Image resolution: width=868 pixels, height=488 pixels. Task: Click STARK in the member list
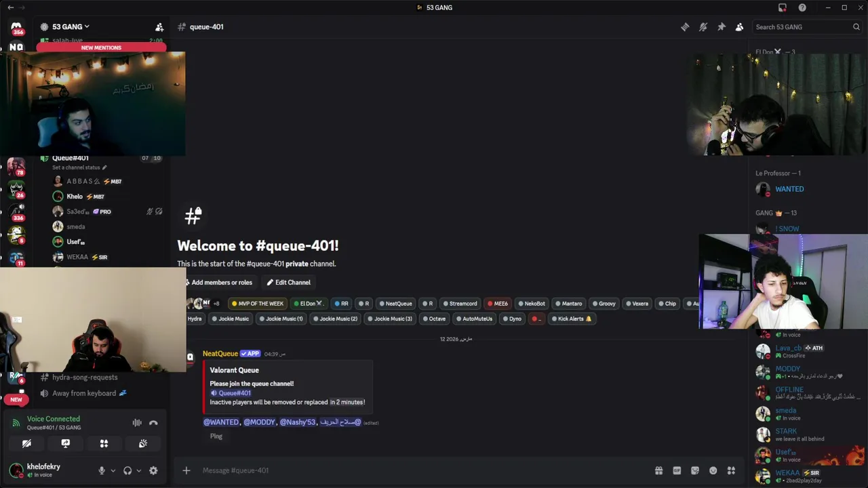coord(787,431)
